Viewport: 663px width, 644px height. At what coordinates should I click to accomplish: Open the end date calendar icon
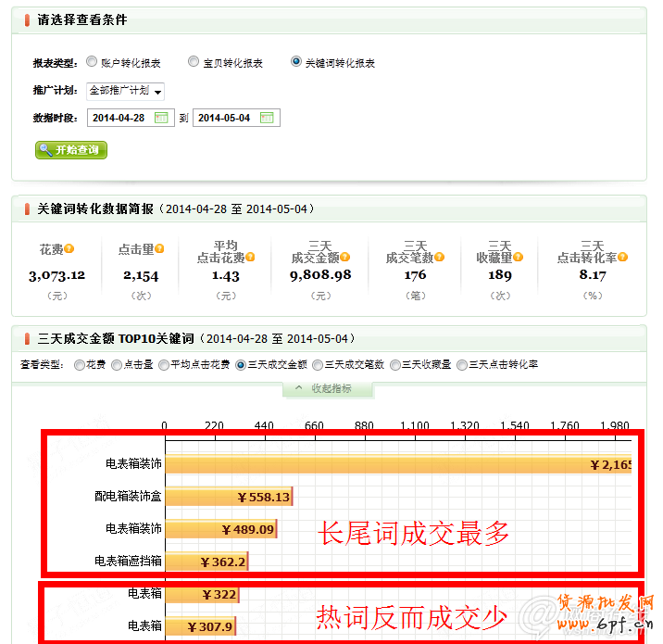267,118
